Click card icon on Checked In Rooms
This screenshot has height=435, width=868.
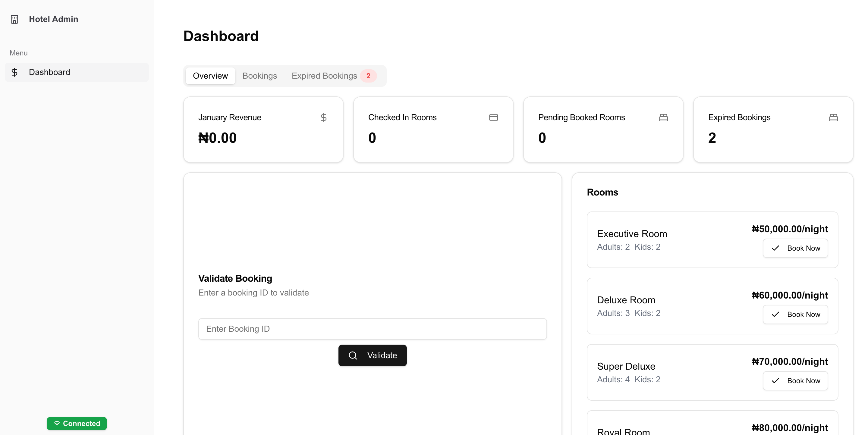click(x=493, y=117)
